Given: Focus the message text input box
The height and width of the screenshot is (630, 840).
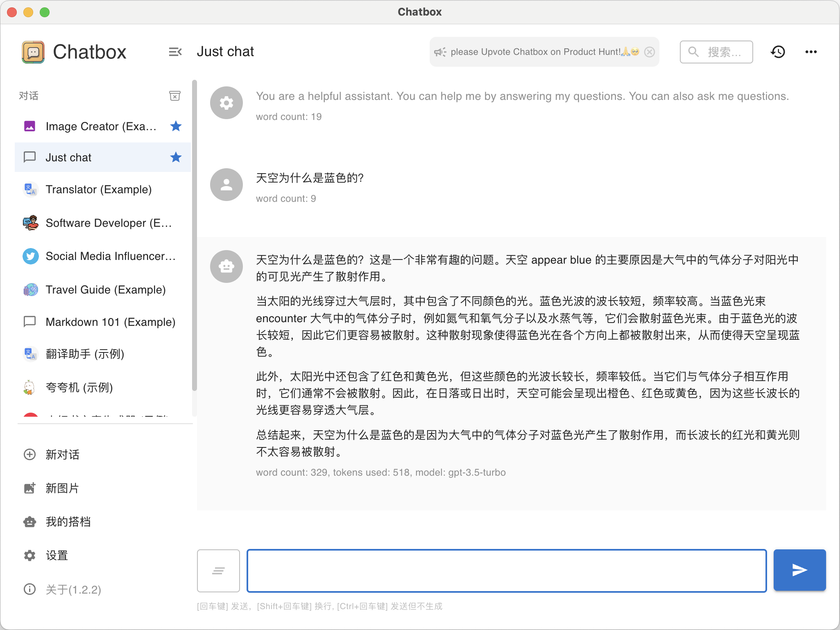Looking at the screenshot, I should click(506, 571).
